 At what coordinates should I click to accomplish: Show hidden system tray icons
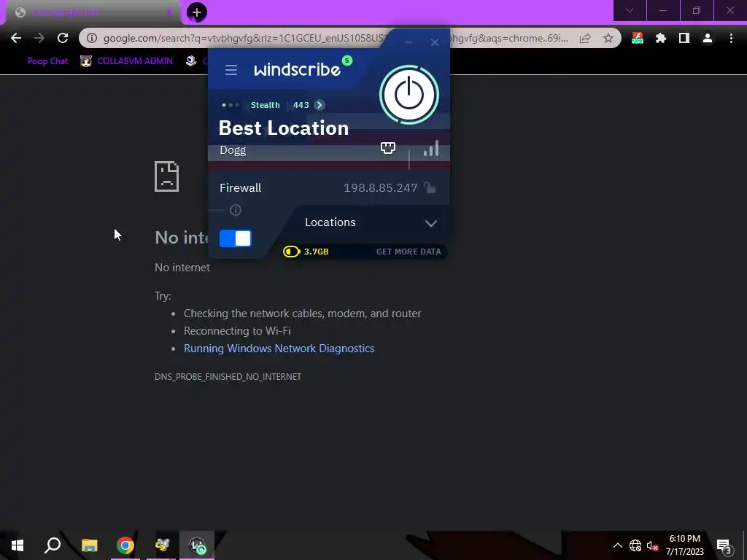click(x=617, y=545)
